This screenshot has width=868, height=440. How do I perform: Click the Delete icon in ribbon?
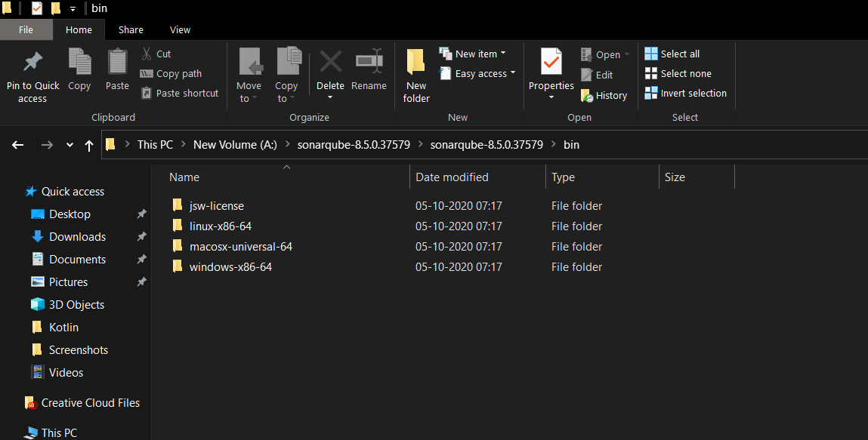(x=330, y=63)
